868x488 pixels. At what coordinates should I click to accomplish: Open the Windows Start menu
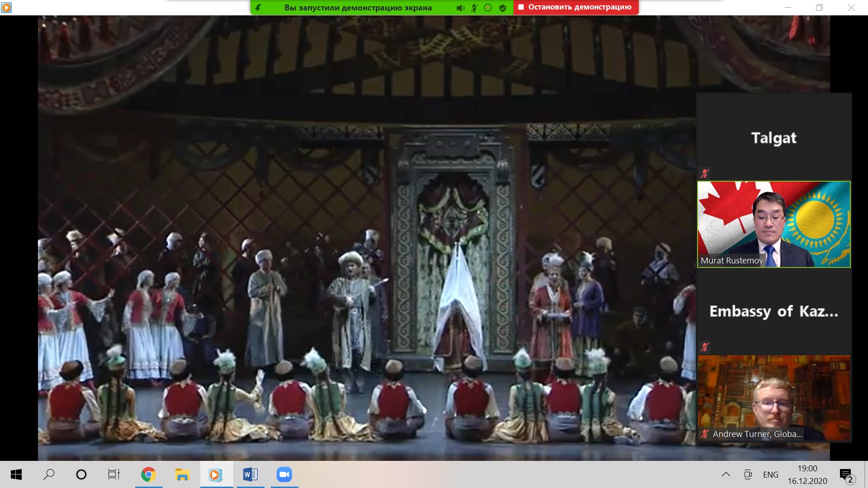(16, 474)
